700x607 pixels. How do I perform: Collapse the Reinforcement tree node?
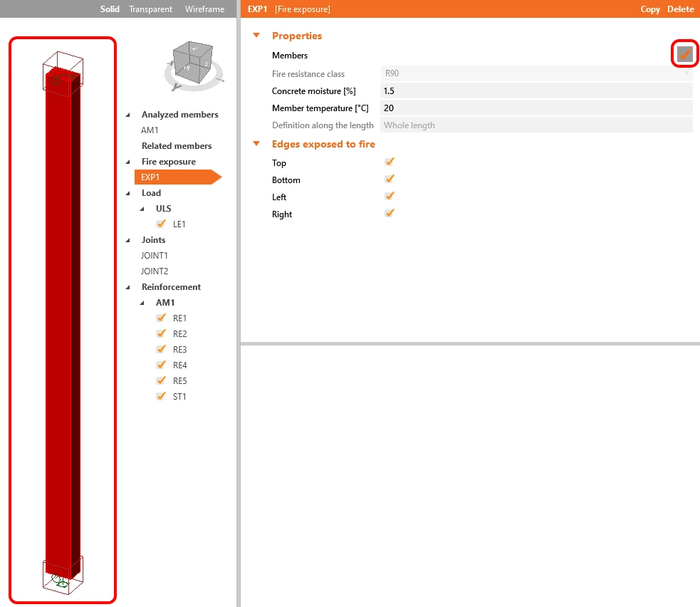[x=128, y=287]
